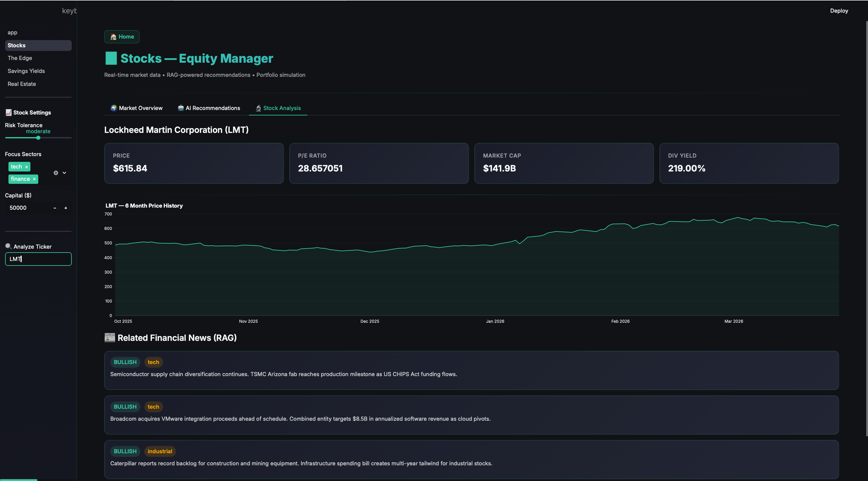This screenshot has width=868, height=481.
Task: Remove the finance sector tag
Action: 34,179
